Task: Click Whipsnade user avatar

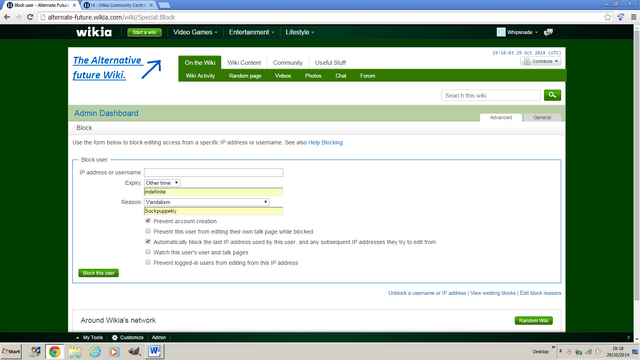Action: [501, 32]
